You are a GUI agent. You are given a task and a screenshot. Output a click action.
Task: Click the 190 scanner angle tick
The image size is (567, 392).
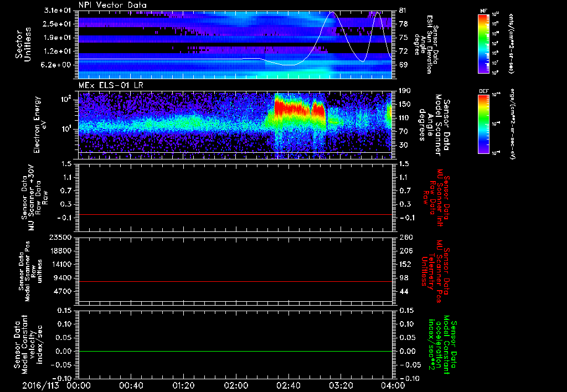[x=405, y=90]
